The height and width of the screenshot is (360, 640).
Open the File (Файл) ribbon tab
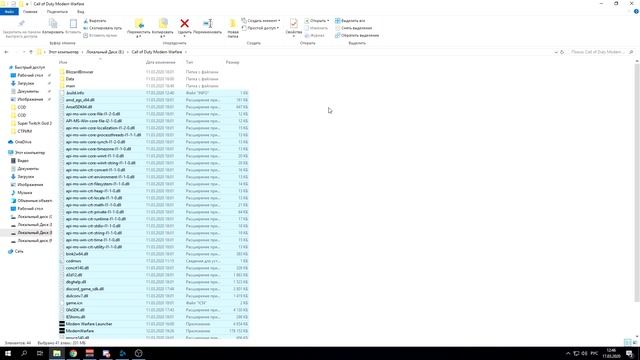[x=9, y=12]
